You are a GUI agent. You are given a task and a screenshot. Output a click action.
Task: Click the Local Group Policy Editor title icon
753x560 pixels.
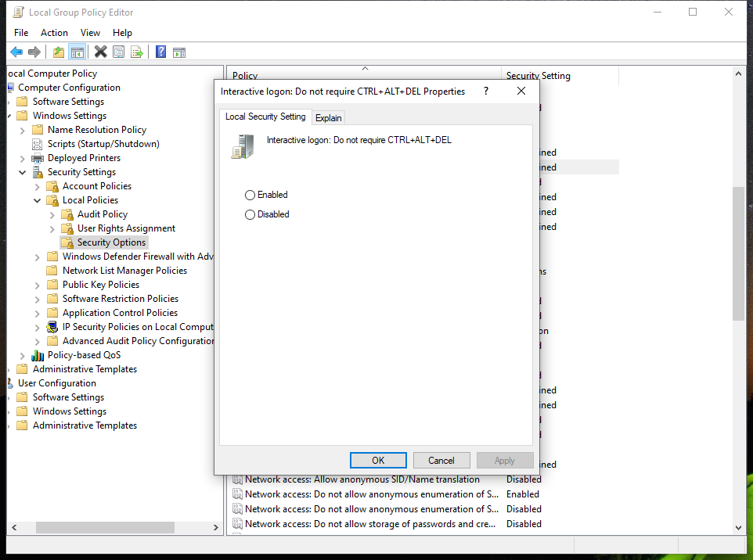click(x=18, y=12)
